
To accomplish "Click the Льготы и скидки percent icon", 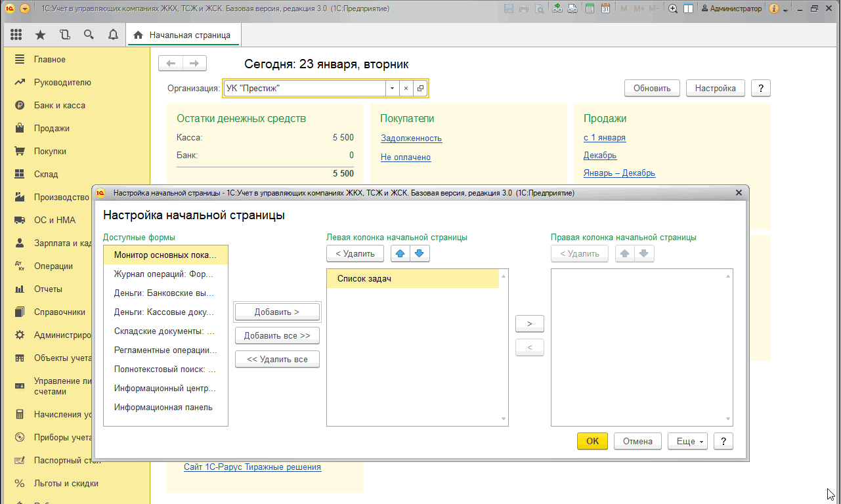I will [x=20, y=483].
